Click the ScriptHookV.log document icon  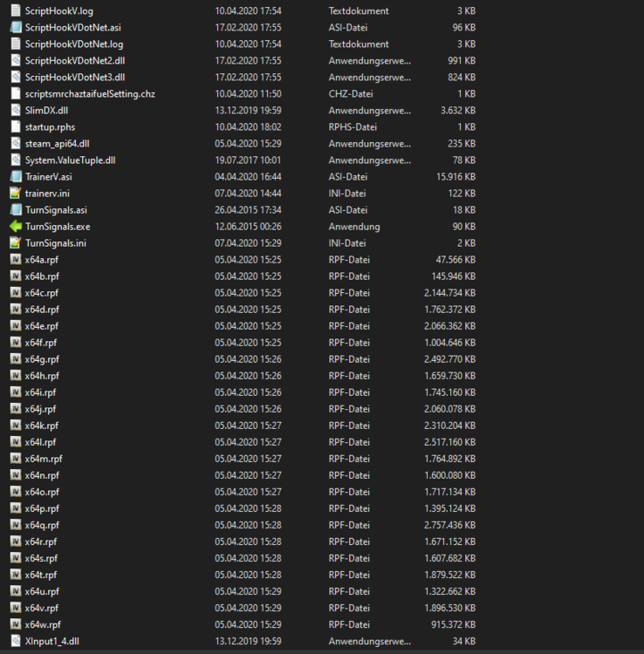coord(16,10)
